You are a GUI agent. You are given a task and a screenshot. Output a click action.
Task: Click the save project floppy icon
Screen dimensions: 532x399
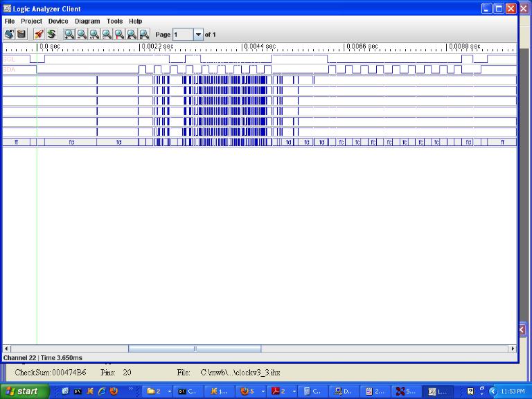coord(21,34)
